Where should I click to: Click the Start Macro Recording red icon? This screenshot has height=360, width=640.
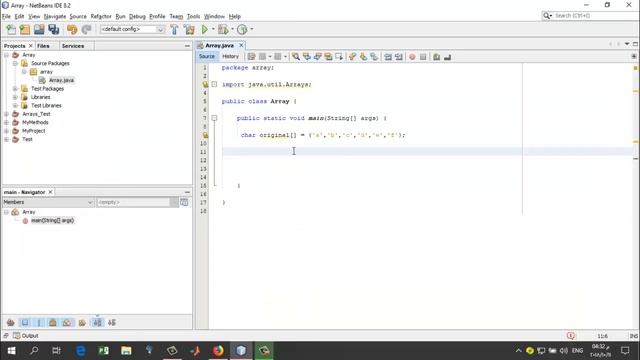(412, 57)
